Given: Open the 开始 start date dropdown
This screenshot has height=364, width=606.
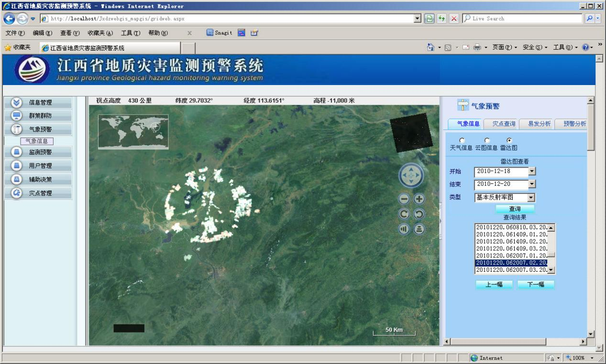Looking at the screenshot, I should [x=532, y=171].
